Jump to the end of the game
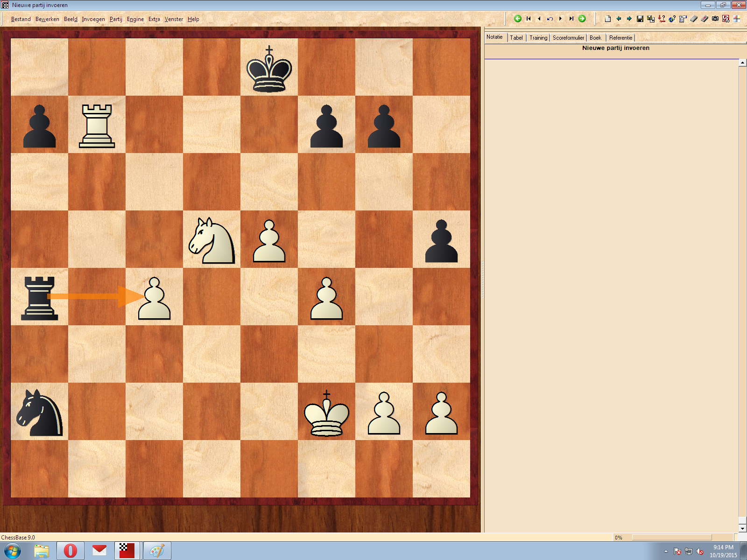This screenshot has height=560, width=747. click(x=571, y=19)
